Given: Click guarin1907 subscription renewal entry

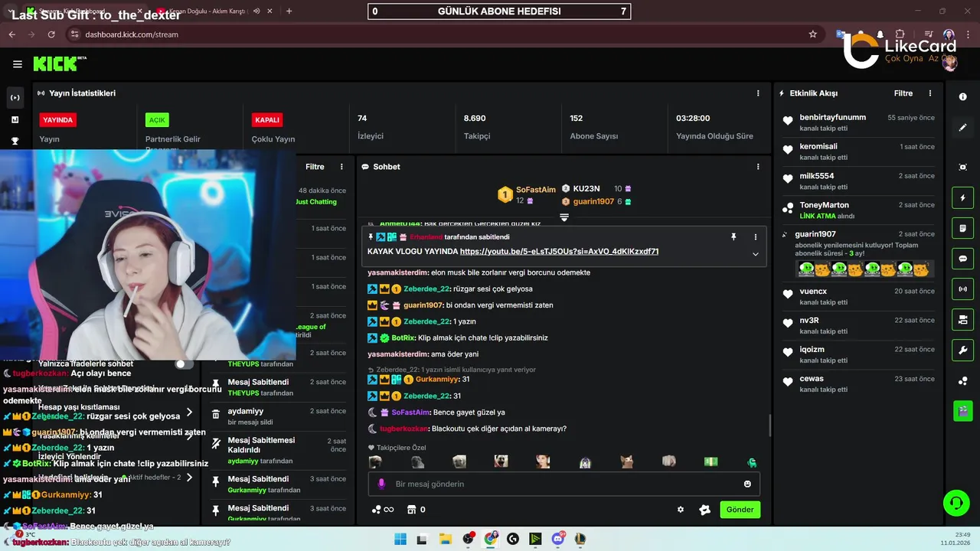Looking at the screenshot, I should tap(857, 254).
